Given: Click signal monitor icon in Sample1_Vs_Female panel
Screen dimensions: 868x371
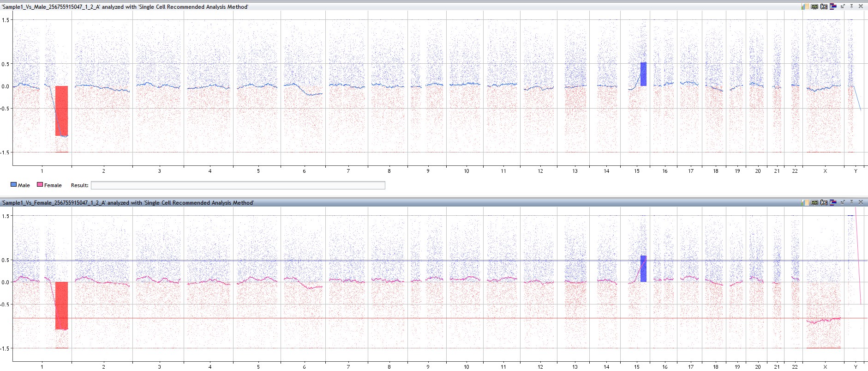Looking at the screenshot, I should tap(814, 202).
